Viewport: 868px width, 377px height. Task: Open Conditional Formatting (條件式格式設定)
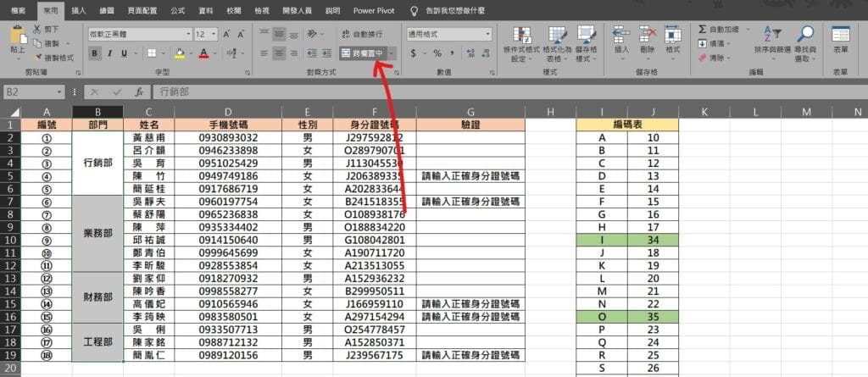521,44
